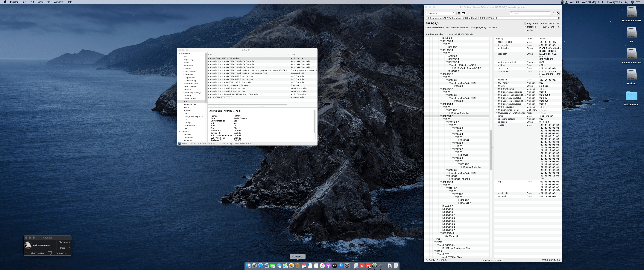Click the PCI details pane vertical scrollbar

pyautogui.click(x=314, y=121)
